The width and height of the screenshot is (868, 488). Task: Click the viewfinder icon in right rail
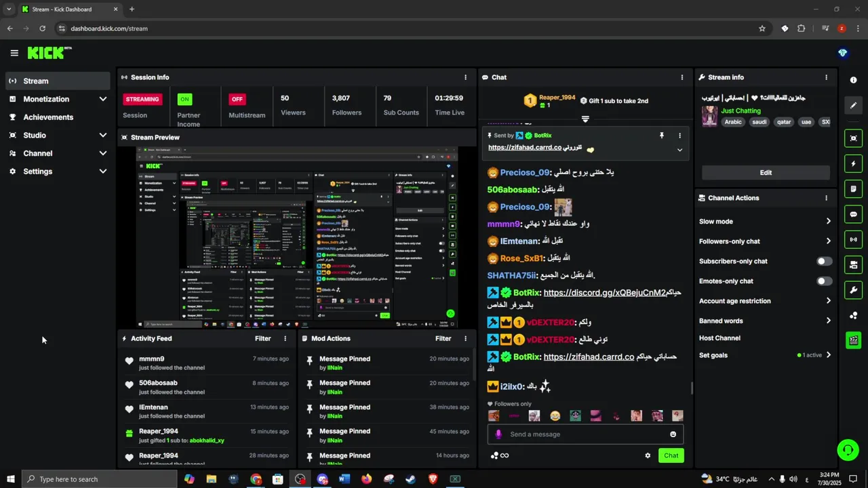click(x=853, y=138)
